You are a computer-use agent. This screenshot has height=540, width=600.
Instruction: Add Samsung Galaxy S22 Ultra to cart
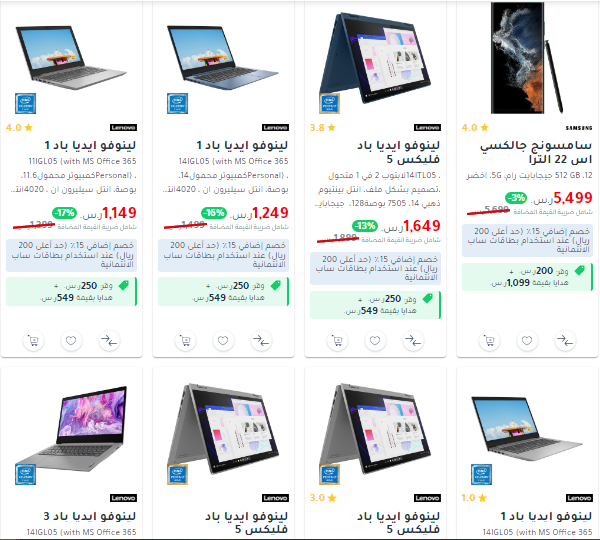click(489, 341)
